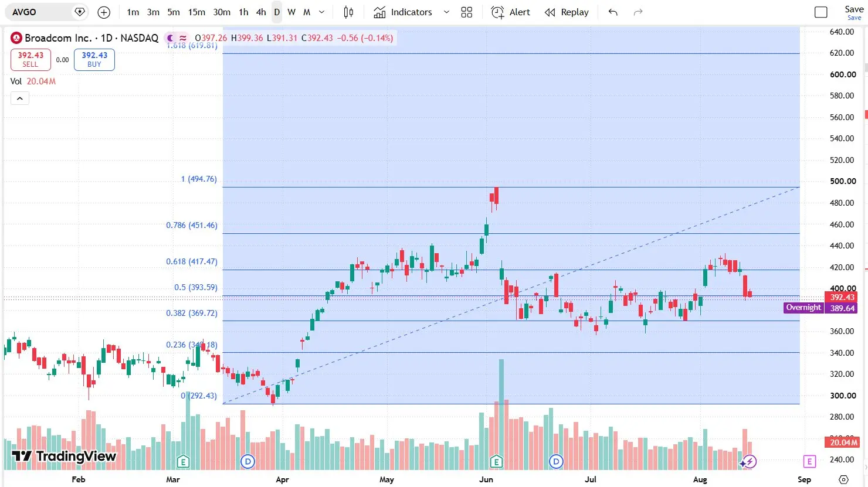Switch to the weekly W interval
The width and height of the screenshot is (868, 487).
point(291,12)
